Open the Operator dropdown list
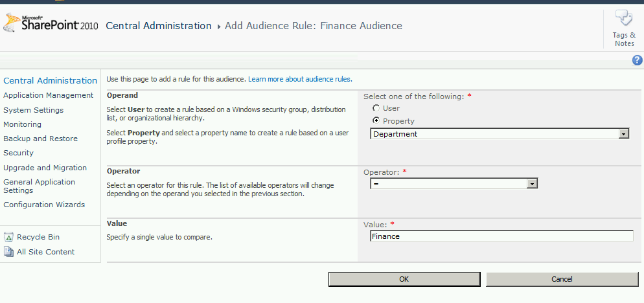 pos(532,184)
